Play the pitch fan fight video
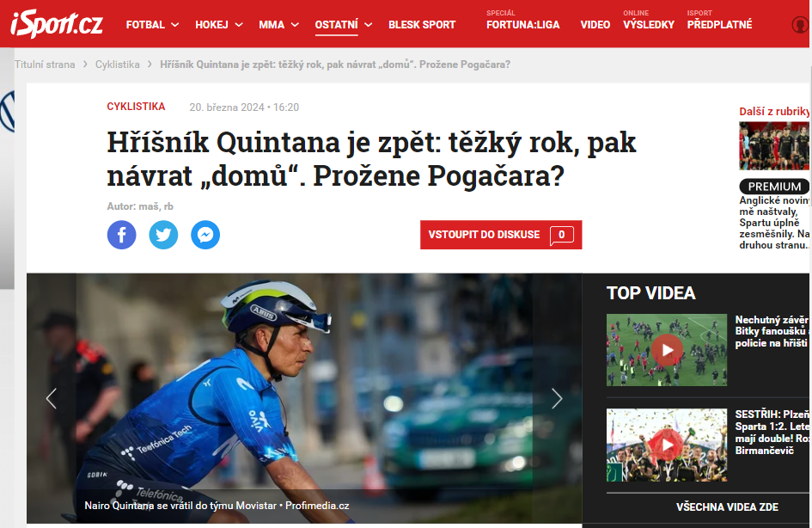 click(x=667, y=350)
